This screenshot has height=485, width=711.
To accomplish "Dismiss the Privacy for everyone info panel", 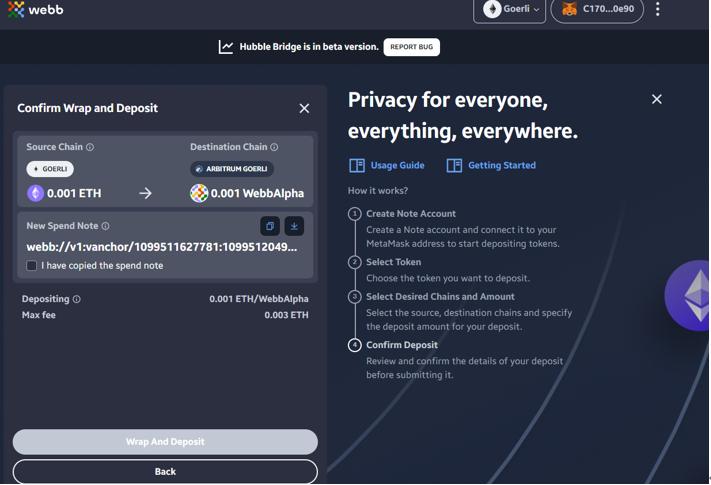I will tap(656, 99).
